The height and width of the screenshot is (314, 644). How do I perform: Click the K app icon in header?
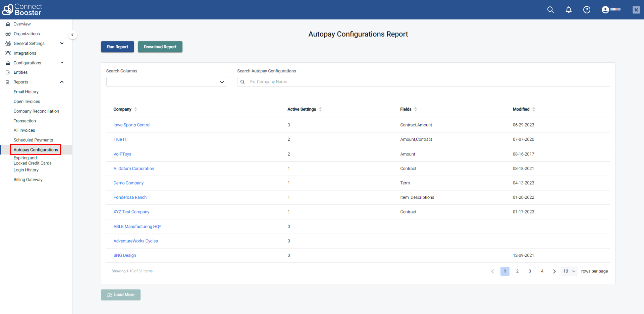(x=636, y=10)
